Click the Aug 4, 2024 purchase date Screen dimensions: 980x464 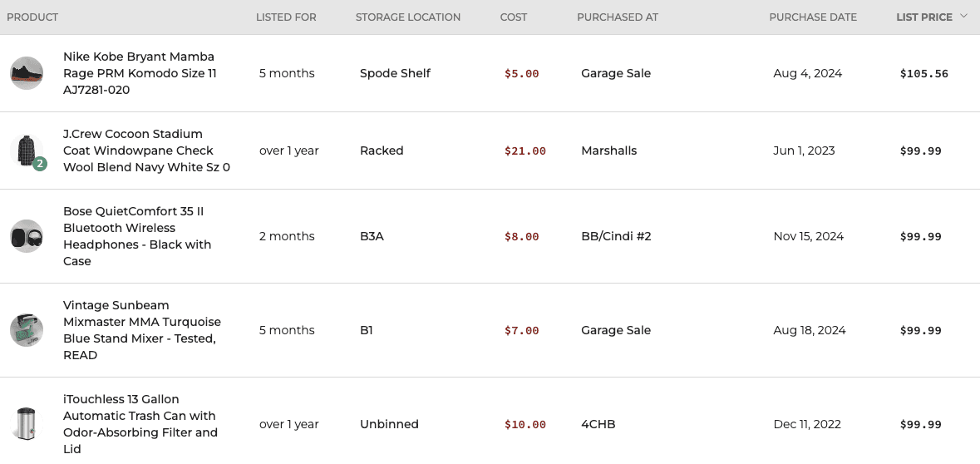tap(807, 73)
